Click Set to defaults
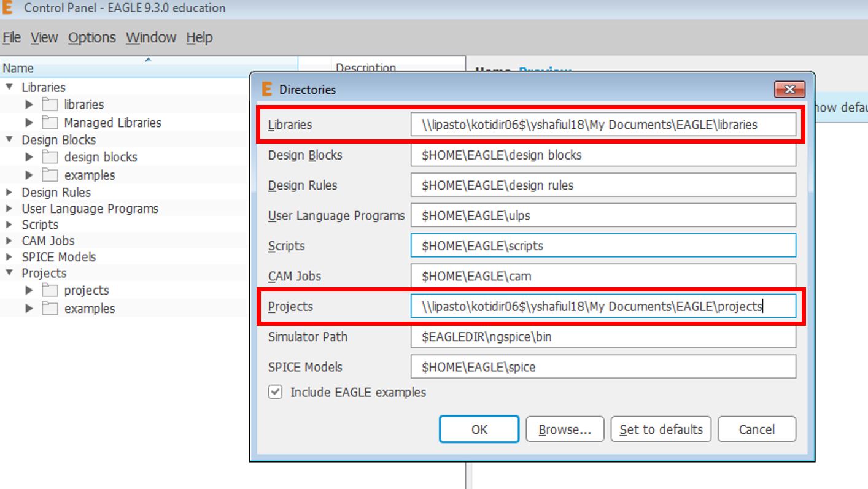The height and width of the screenshot is (489, 868). point(661,429)
